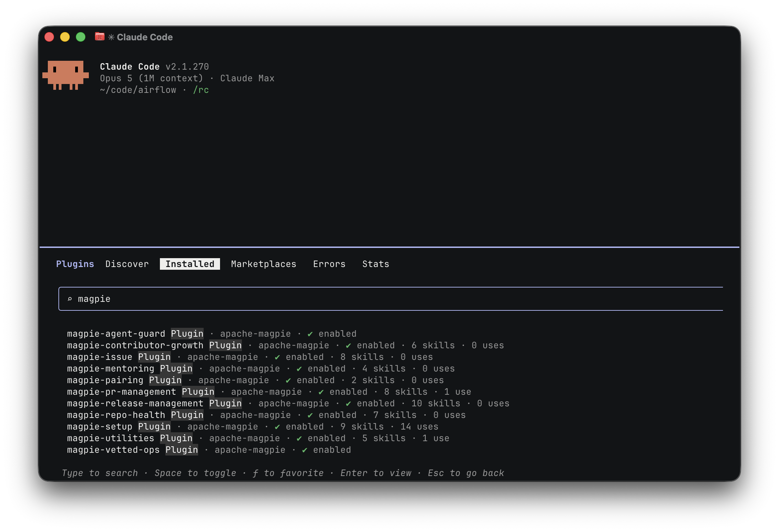Select the magpie-repo-health plugin row
Image resolution: width=779 pixels, height=532 pixels.
click(x=266, y=415)
